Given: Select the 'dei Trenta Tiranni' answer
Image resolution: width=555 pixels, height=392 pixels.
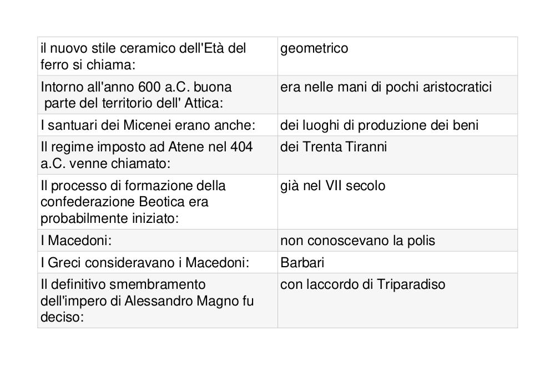Looking at the screenshot, I should click(x=397, y=155).
